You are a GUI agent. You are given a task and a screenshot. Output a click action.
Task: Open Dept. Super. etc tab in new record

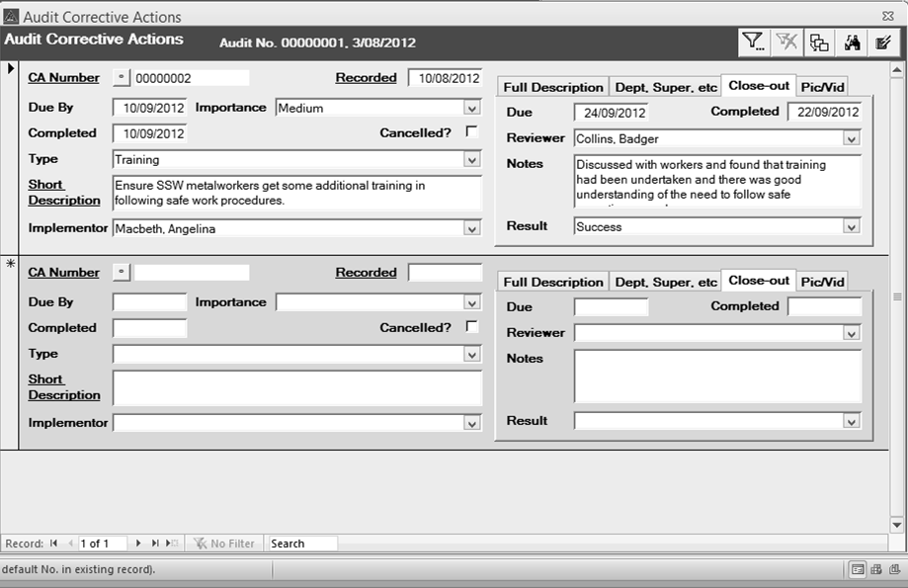[665, 282]
